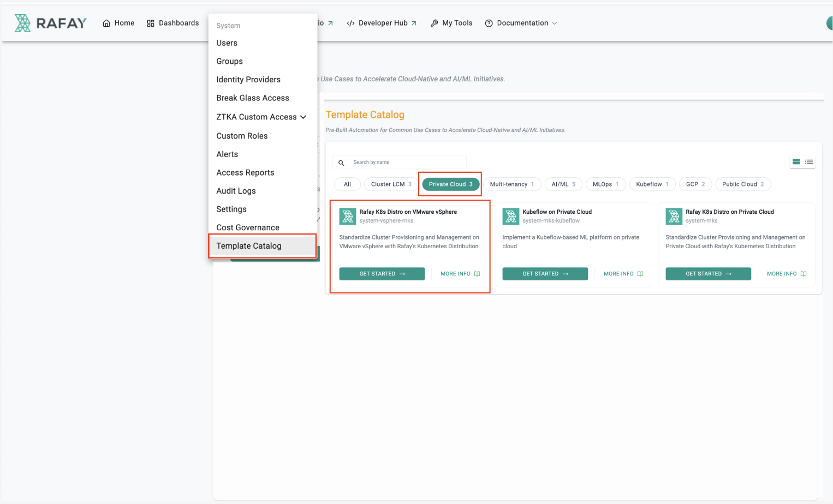Click Get Started on VMware vSphere template
This screenshot has height=504, width=833.
coord(382,274)
